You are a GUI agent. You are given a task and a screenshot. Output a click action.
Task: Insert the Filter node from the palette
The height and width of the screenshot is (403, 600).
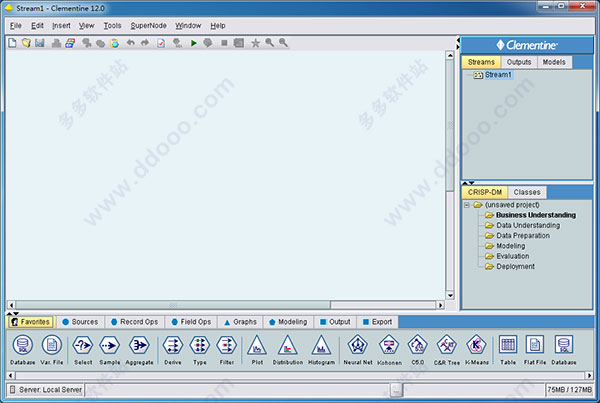click(x=227, y=349)
